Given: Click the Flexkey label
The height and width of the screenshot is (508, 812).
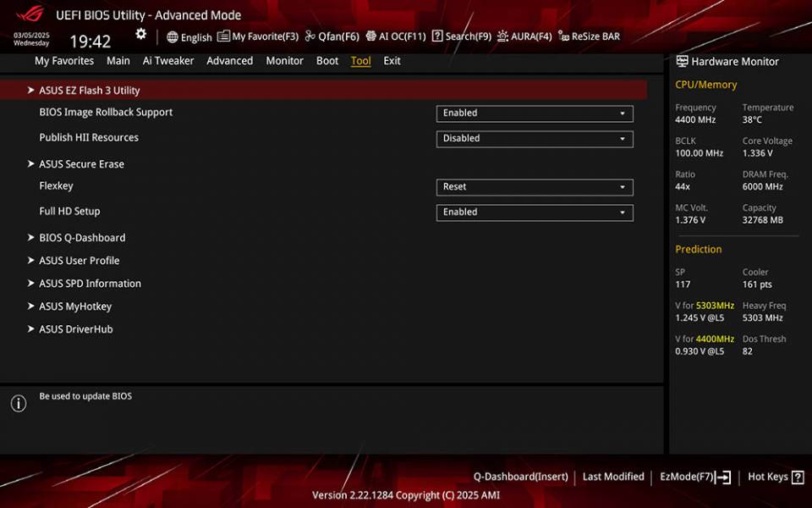Looking at the screenshot, I should (x=56, y=185).
